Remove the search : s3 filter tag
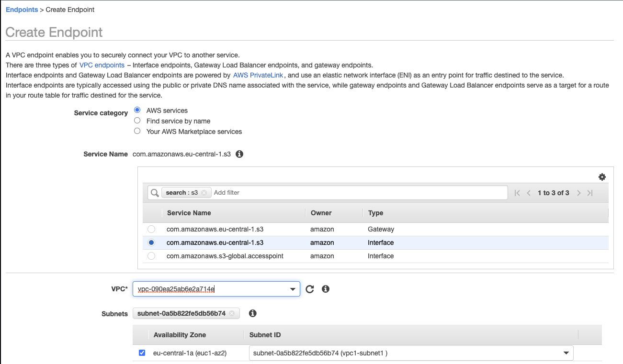Viewport: 623px width, 364px height. (x=204, y=192)
